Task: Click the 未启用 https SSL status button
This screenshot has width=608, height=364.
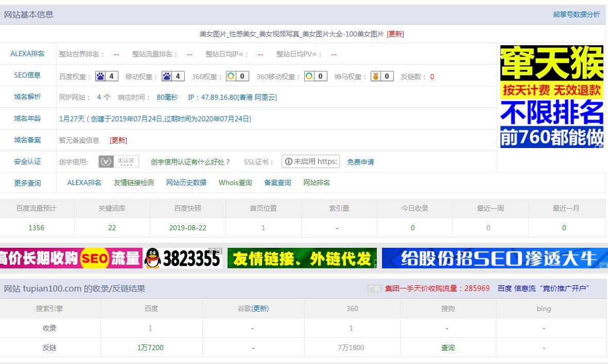Action: 310,161
